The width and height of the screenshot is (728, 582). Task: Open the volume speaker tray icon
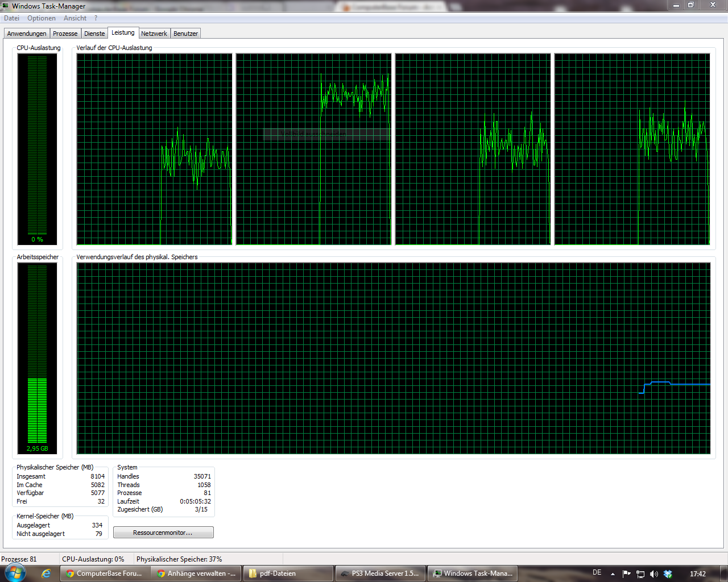(653, 574)
